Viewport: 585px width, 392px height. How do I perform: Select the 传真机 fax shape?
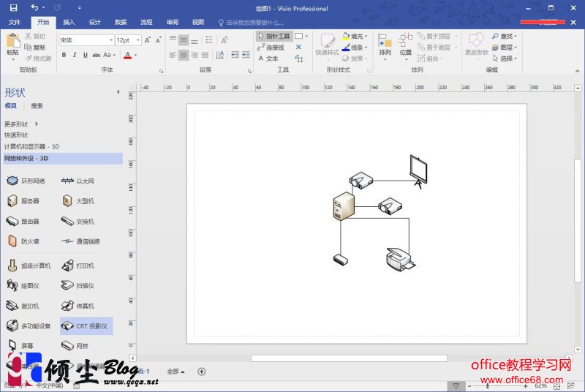coord(78,306)
